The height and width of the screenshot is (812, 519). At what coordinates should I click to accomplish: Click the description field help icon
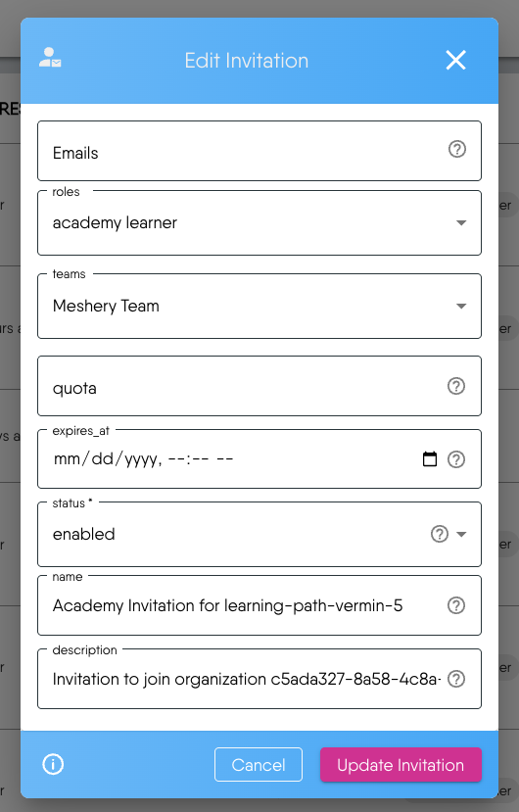click(x=455, y=679)
